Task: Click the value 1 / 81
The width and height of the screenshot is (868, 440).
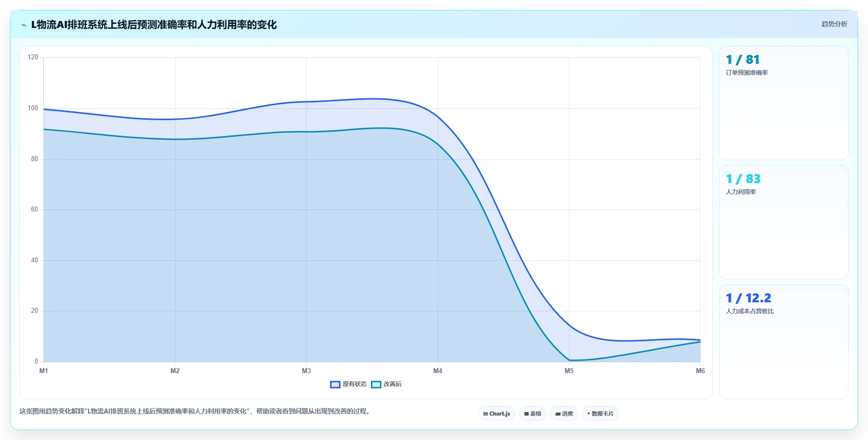Action: pos(743,60)
